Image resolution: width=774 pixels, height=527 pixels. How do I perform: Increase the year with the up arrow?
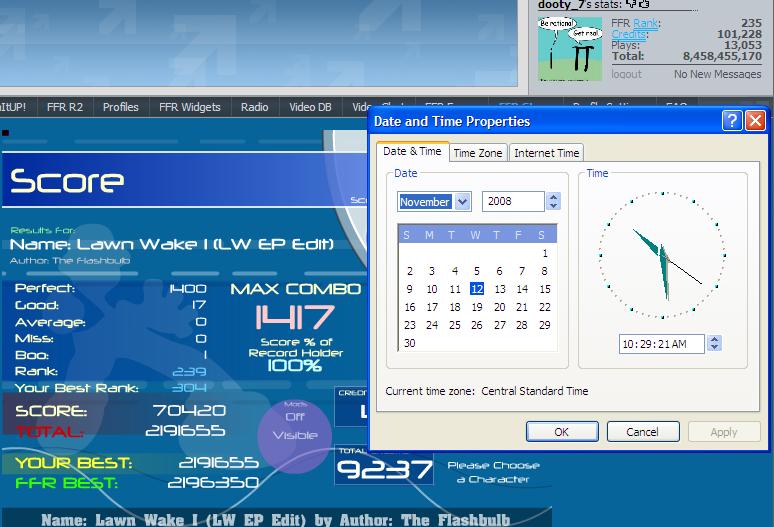553,196
